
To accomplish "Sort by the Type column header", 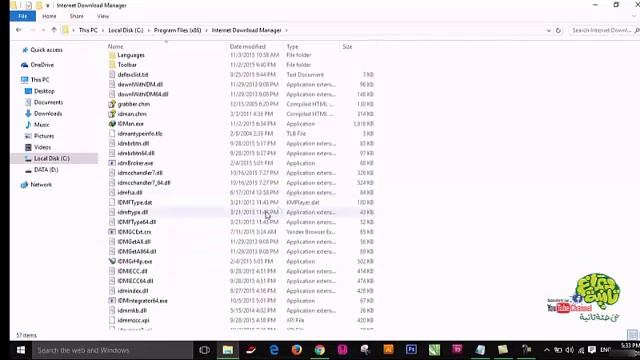I will pos(292,47).
